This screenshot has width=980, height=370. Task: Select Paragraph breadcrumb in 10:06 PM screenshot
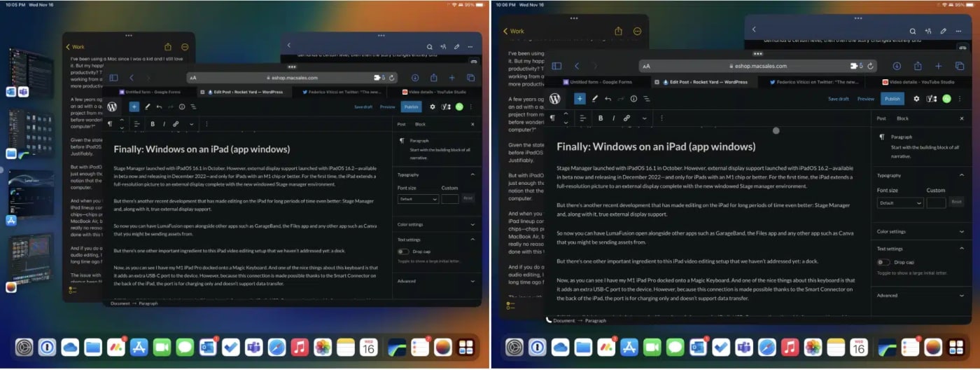[x=595, y=320]
